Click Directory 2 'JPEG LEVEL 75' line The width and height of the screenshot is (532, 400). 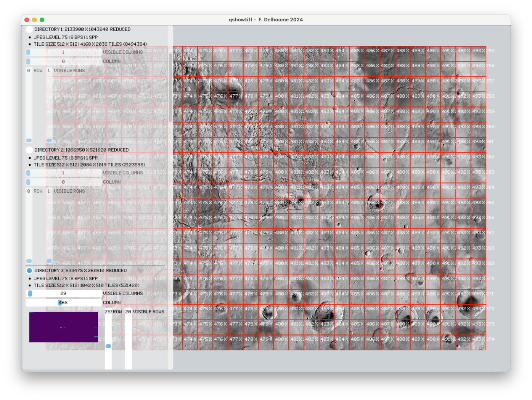[66, 158]
